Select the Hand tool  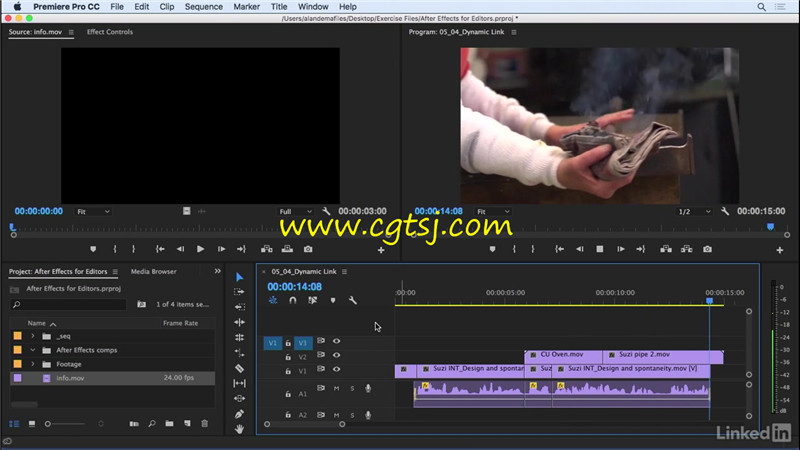(x=239, y=429)
